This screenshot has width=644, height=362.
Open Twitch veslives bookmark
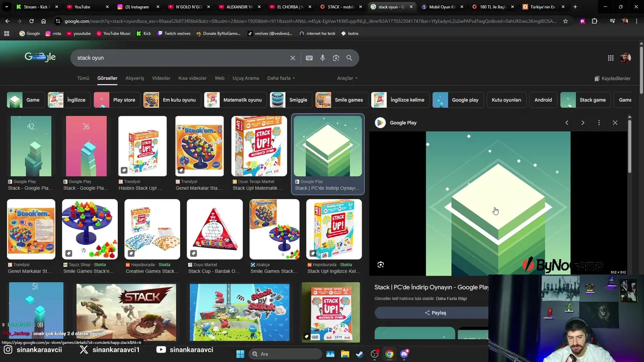pos(174,33)
